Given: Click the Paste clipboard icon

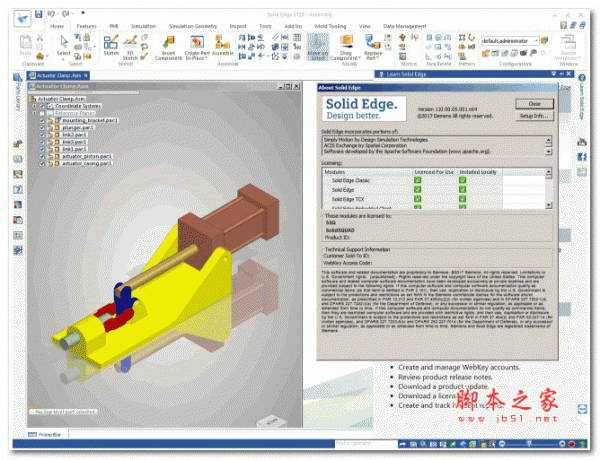Looking at the screenshot, I should pyautogui.click(x=25, y=44).
